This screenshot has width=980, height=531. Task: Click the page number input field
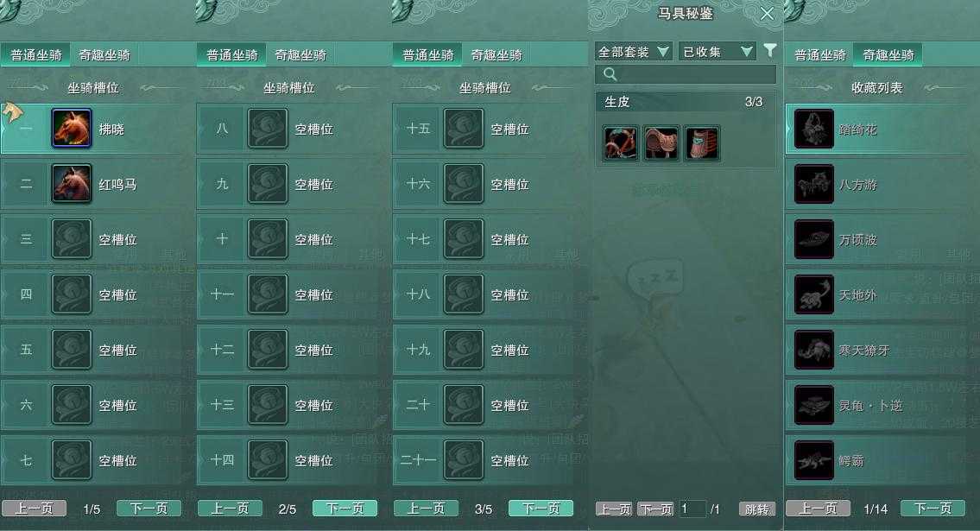(x=692, y=509)
